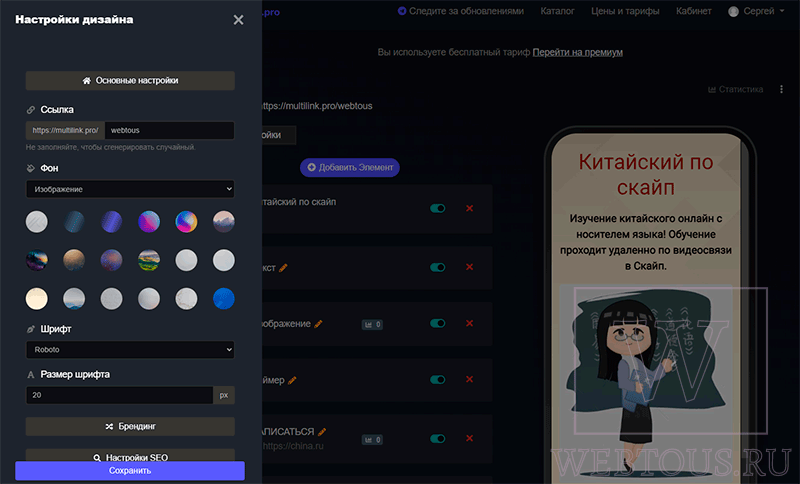Pick the pink-purple gradient background swatch
This screenshot has width=800, height=484.
[x=149, y=222]
